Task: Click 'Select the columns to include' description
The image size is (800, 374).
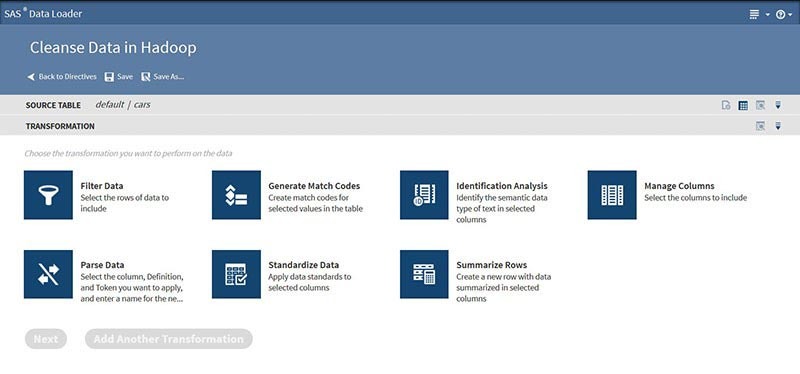Action: coord(695,197)
